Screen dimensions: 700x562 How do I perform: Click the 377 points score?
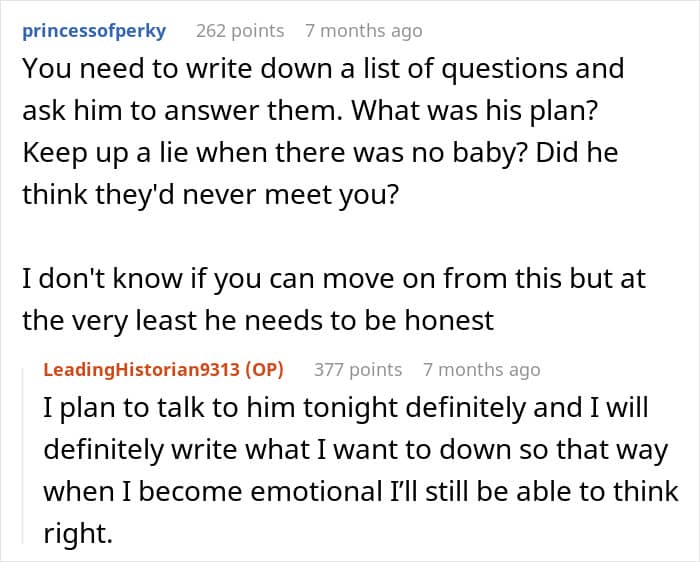[x=358, y=369]
